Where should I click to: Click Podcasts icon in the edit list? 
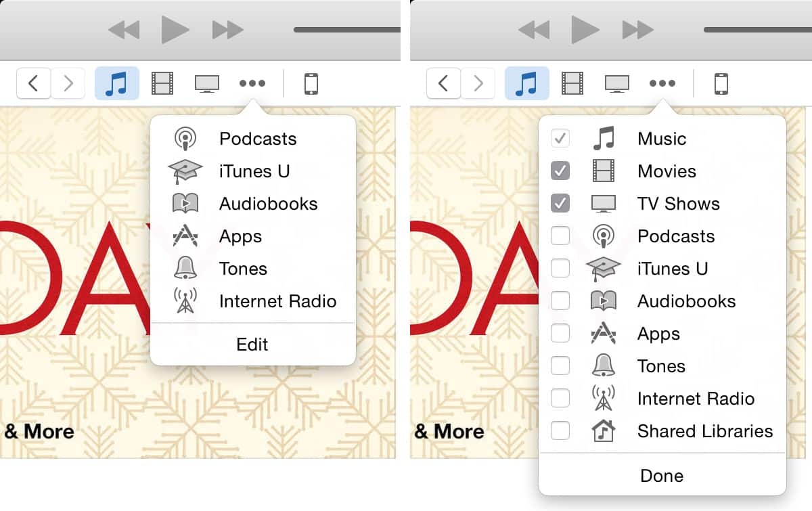pos(604,236)
